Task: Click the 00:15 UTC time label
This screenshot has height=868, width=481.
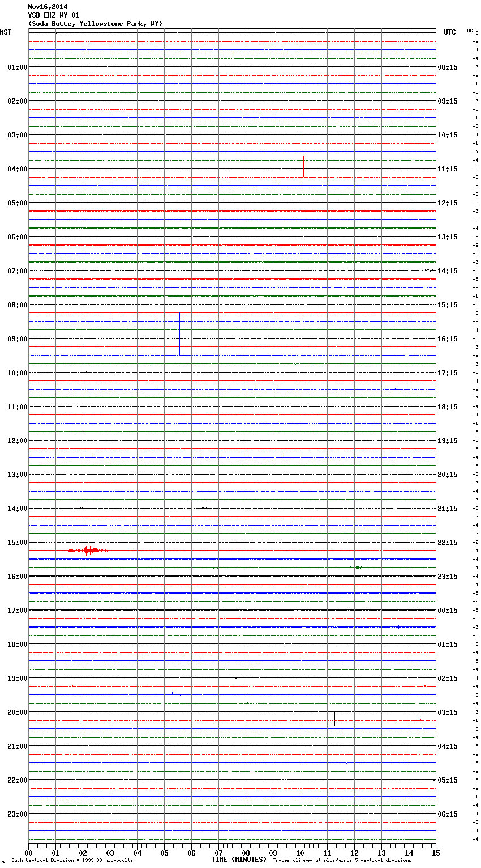Action: [x=448, y=611]
